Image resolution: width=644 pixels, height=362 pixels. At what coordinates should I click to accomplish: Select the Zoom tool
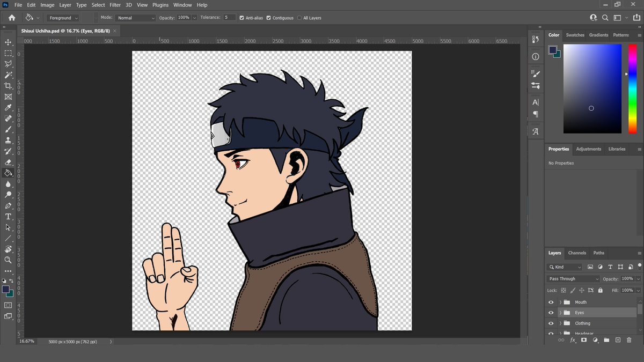[8, 260]
